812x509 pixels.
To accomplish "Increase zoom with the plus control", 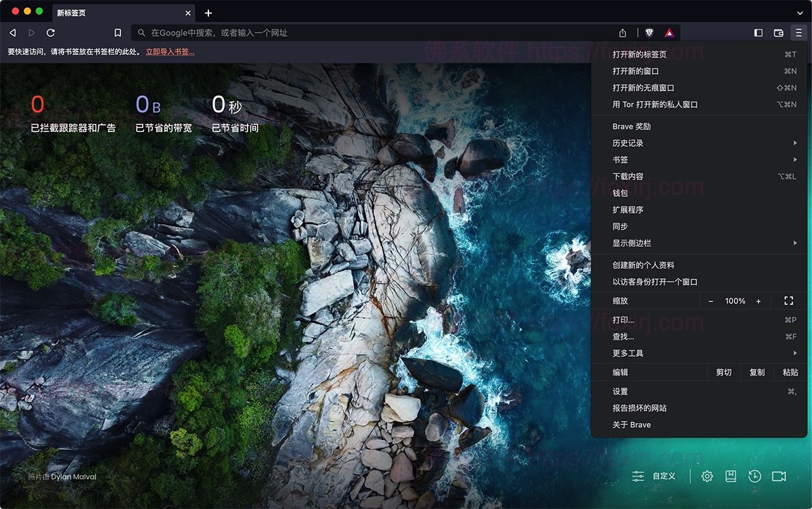I will [759, 301].
